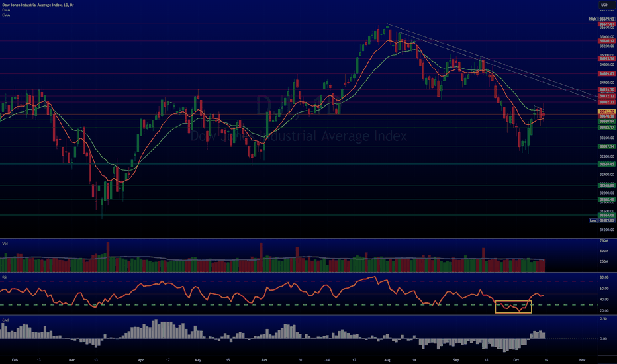Click the red 34599.85 level label

point(606,74)
